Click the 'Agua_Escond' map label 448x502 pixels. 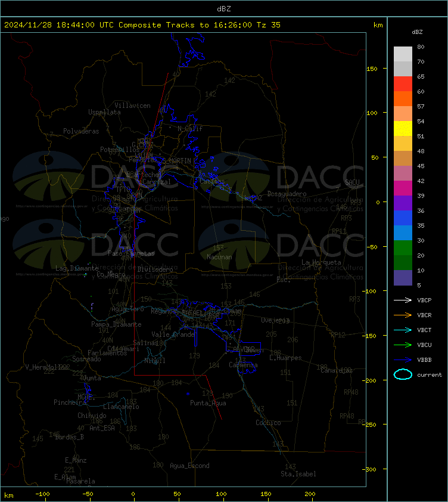coord(189,466)
